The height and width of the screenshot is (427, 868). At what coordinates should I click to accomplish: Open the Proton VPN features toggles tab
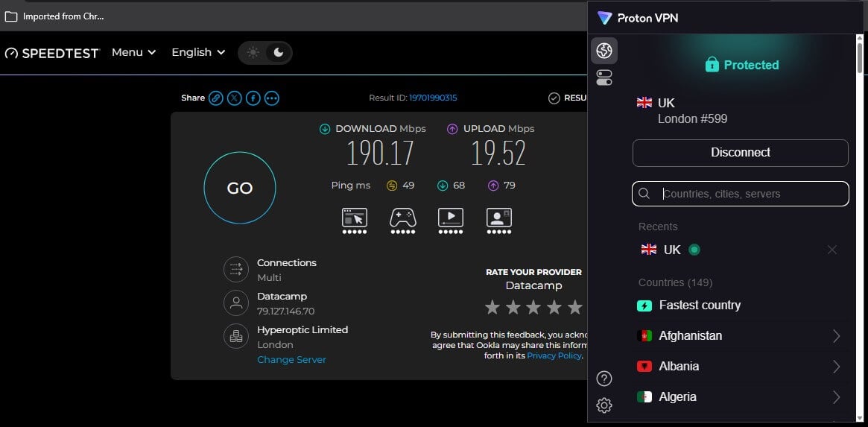click(x=604, y=78)
